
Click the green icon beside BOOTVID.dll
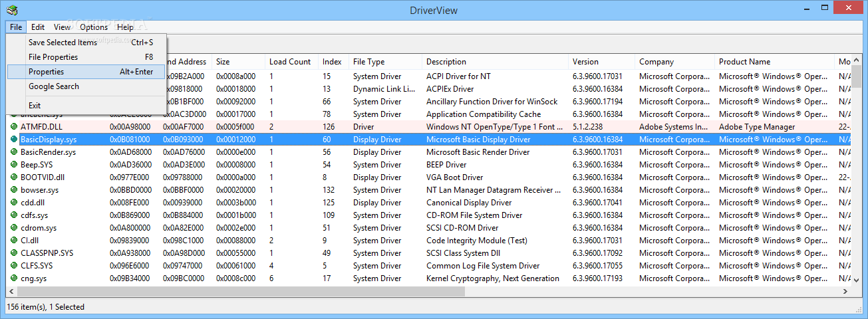click(14, 177)
